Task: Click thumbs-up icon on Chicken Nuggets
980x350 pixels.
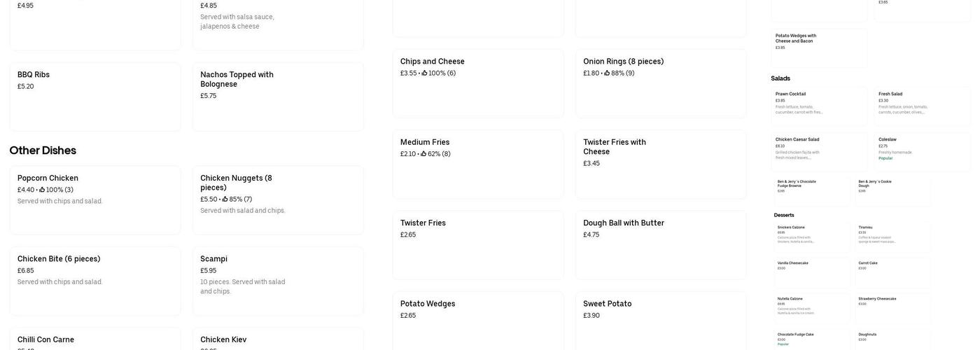Action: [225, 199]
